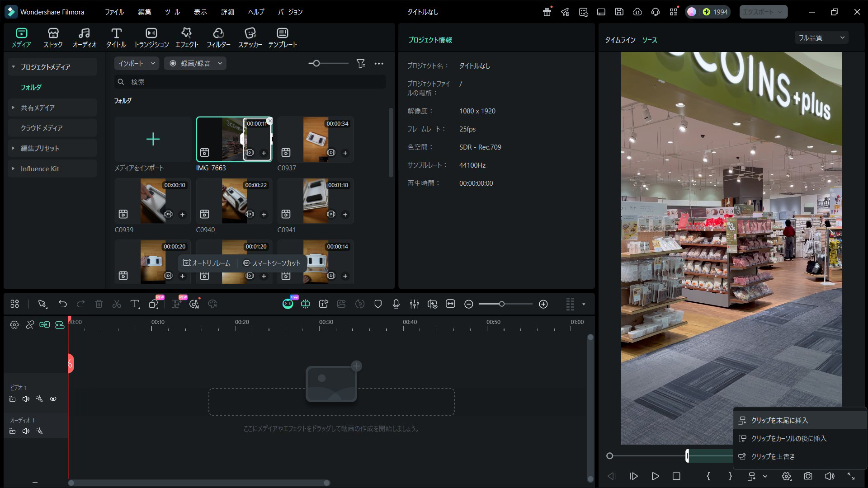Click the text tool in timeline toolbar
The image size is (868, 488).
click(135, 304)
